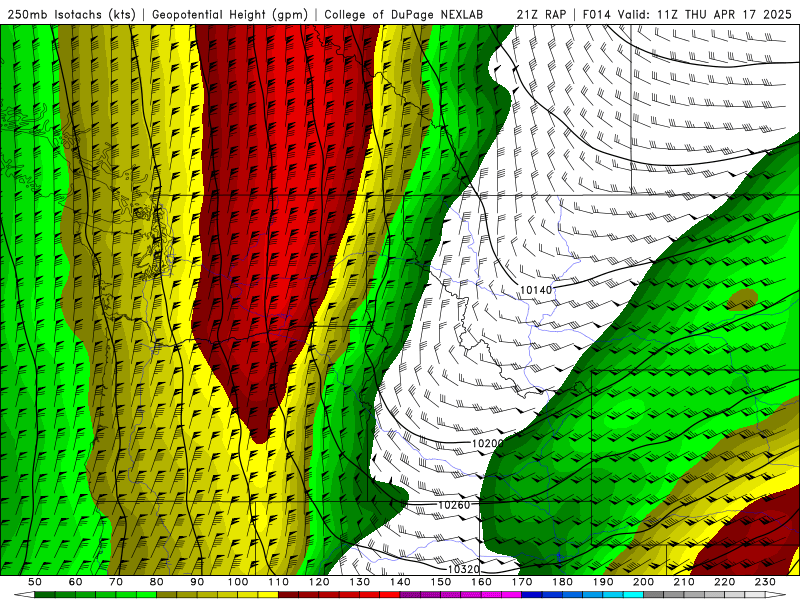This screenshot has height=600, width=800.
Task: Click the 10320 height contour label
Action: point(463,569)
